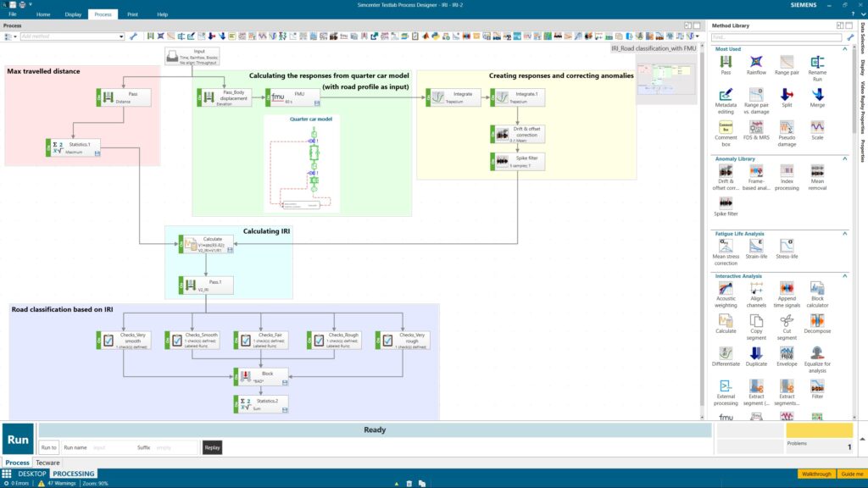868x488 pixels.
Task: Toggle On switch of Integrate.1 node
Action: click(492, 97)
